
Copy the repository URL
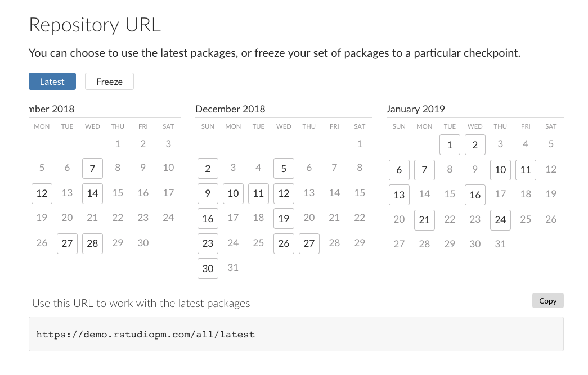coord(547,301)
